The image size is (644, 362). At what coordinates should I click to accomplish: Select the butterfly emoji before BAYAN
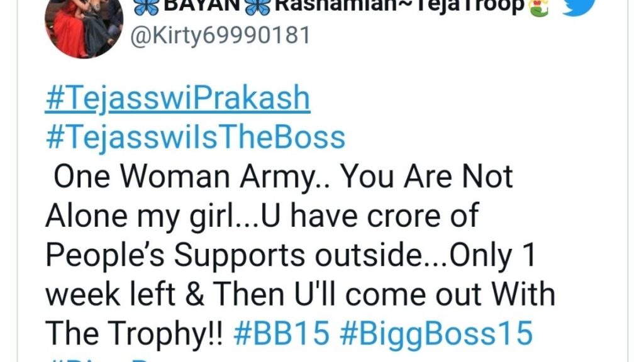tap(147, 8)
